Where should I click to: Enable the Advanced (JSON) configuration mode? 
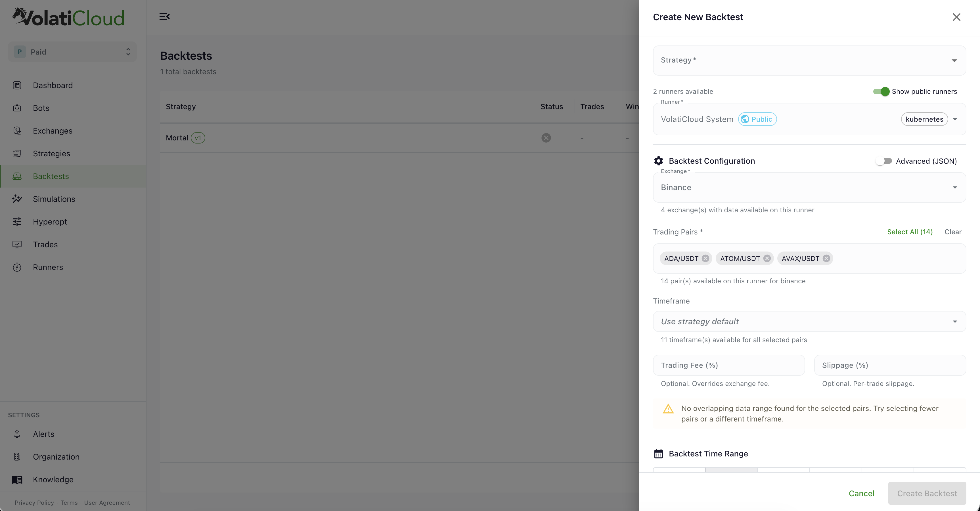point(884,161)
